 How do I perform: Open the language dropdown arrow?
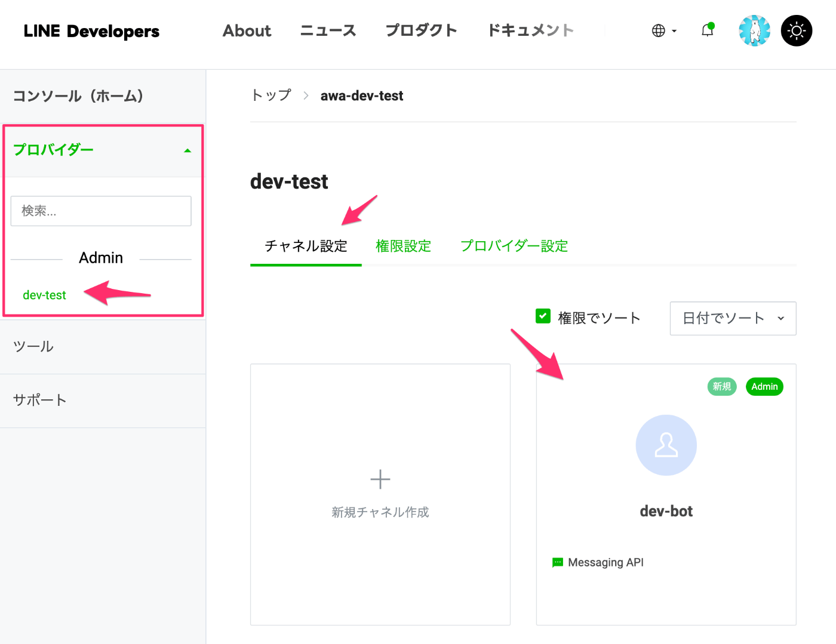[674, 31]
